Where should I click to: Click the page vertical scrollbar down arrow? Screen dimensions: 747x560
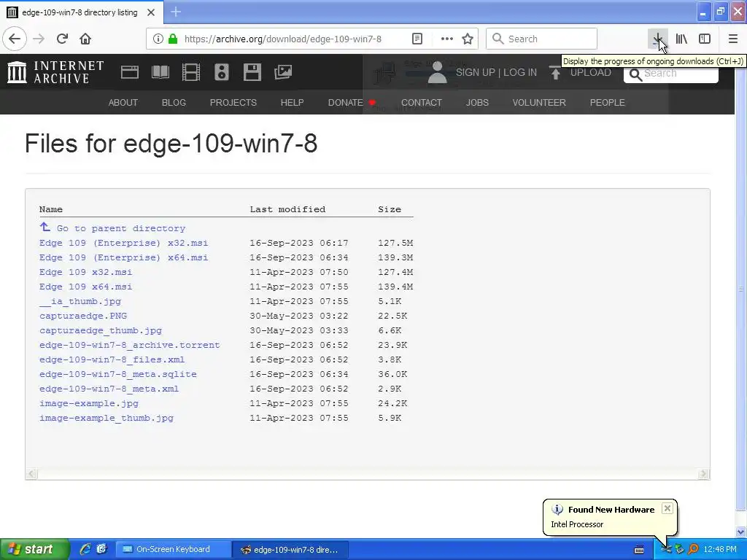click(x=741, y=532)
